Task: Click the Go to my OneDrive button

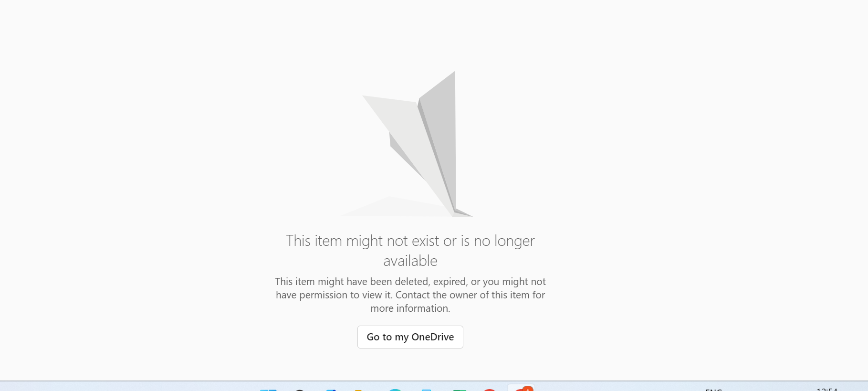Action: [410, 337]
